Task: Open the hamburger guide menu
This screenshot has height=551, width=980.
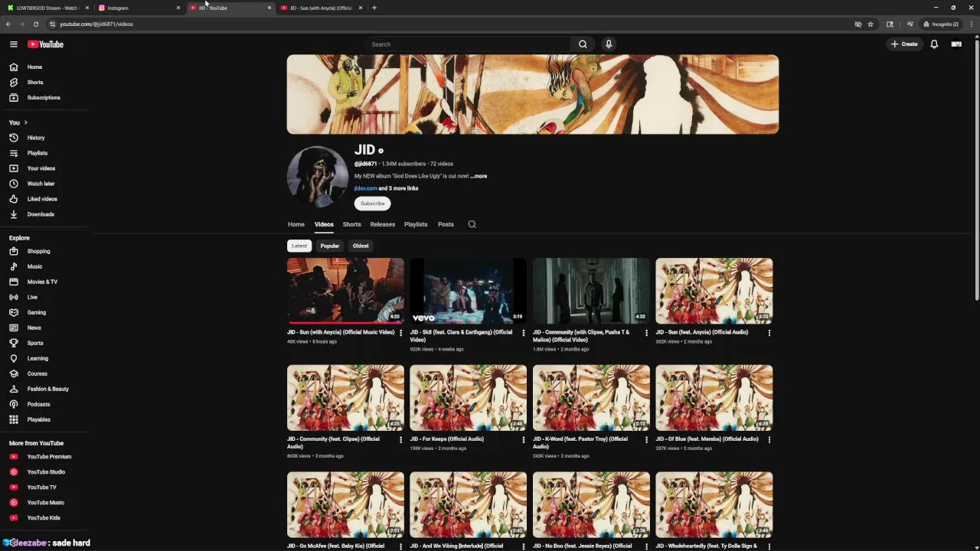Action: [x=13, y=44]
